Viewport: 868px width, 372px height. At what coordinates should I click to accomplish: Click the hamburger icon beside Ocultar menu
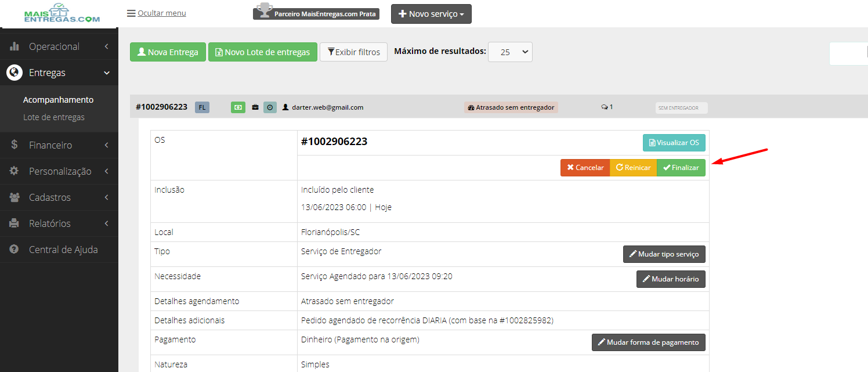131,13
